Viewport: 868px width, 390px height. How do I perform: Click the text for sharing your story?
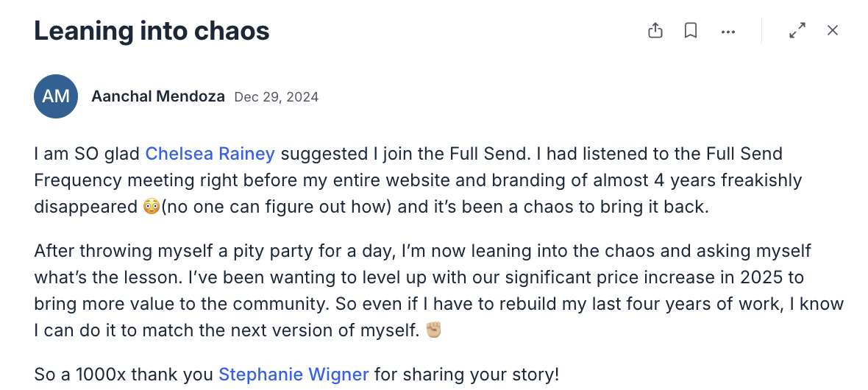coord(466,375)
